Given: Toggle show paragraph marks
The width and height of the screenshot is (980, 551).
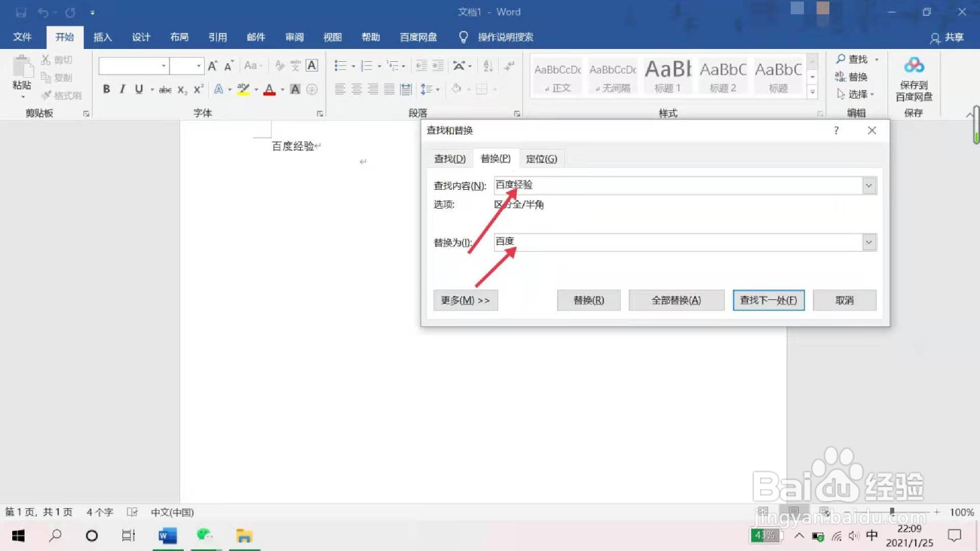Looking at the screenshot, I should coord(509,66).
